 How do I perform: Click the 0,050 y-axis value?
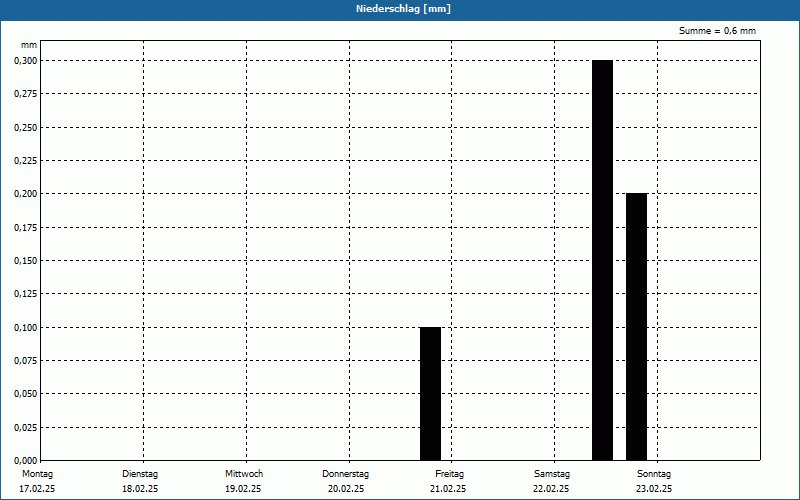click(26, 394)
